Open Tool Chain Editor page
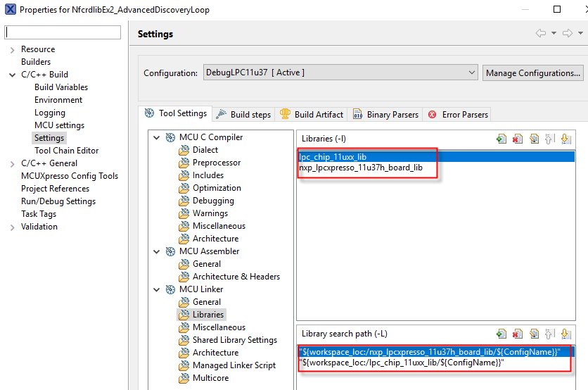The image size is (588, 390). pos(66,151)
